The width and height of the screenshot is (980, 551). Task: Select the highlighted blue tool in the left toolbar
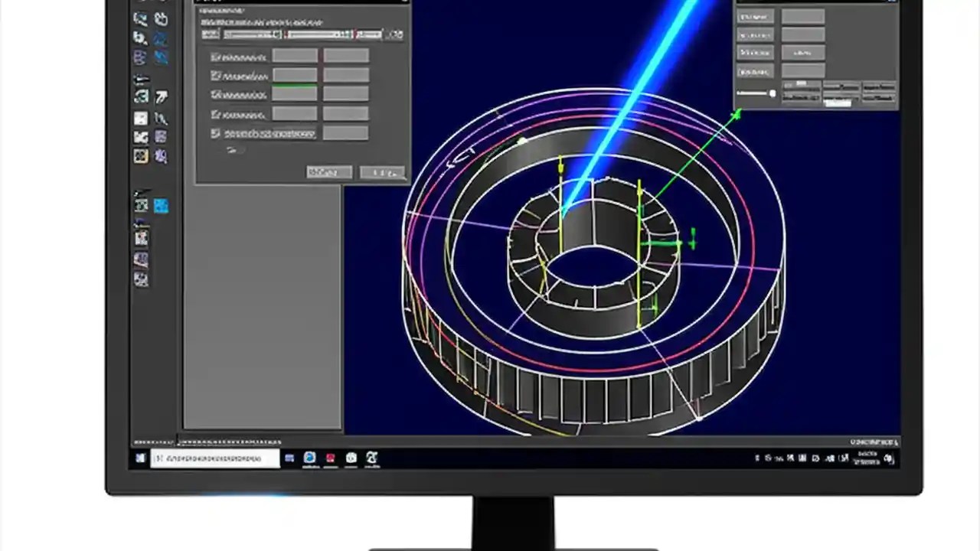pos(161,204)
